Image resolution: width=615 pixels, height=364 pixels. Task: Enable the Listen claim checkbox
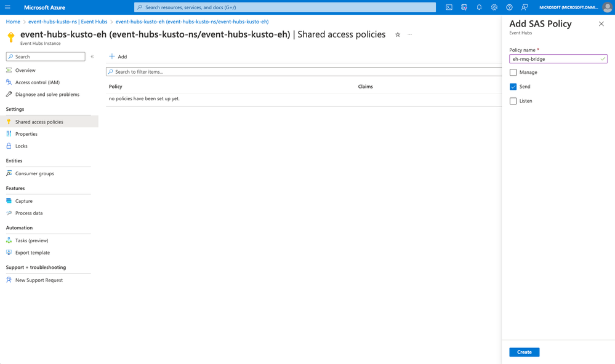pos(513,101)
